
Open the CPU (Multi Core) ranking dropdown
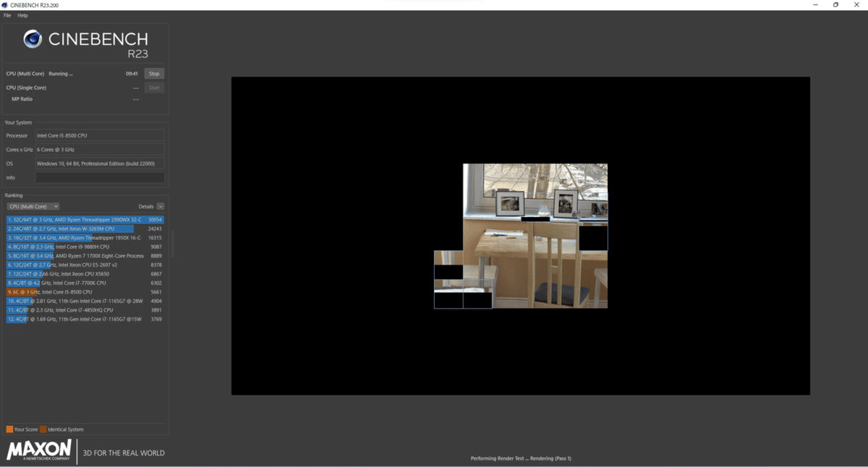(x=33, y=207)
